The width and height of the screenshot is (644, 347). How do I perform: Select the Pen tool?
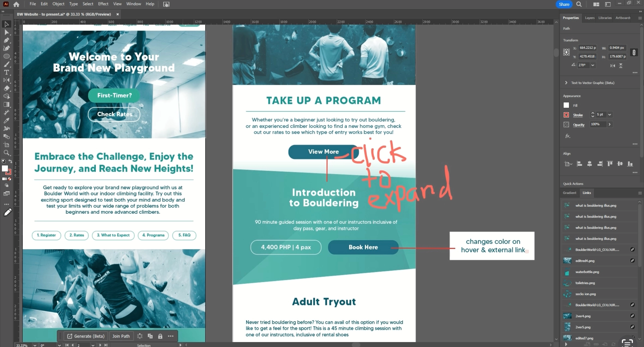tap(7, 40)
